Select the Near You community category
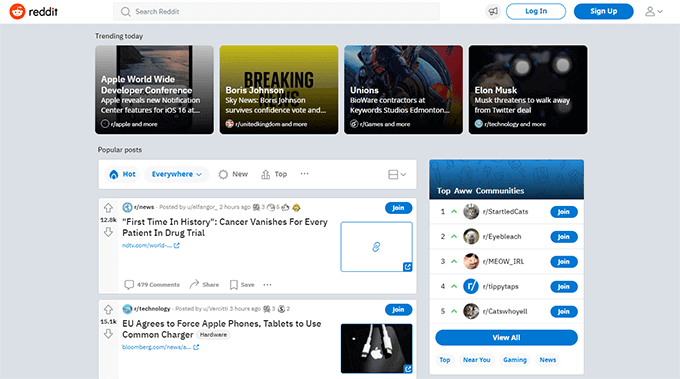 point(477,359)
